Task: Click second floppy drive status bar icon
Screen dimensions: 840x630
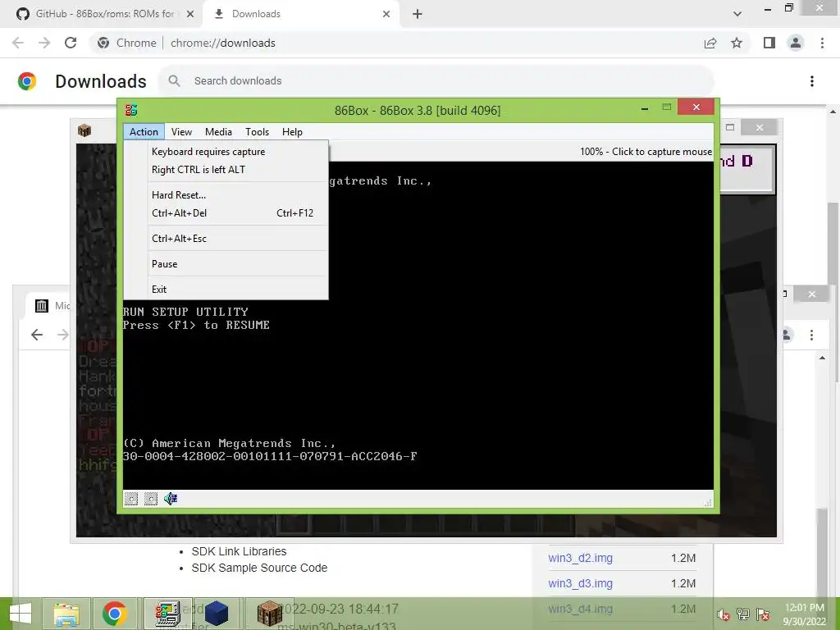Action: [151, 499]
